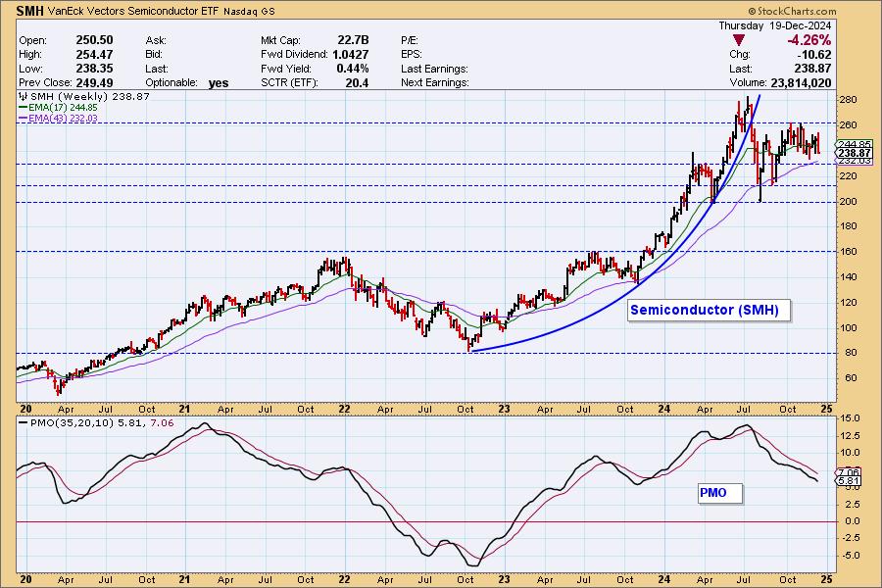Click the candlestick icon beside SMH (Weekly)
The height and width of the screenshot is (588, 882).
pyautogui.click(x=24, y=97)
